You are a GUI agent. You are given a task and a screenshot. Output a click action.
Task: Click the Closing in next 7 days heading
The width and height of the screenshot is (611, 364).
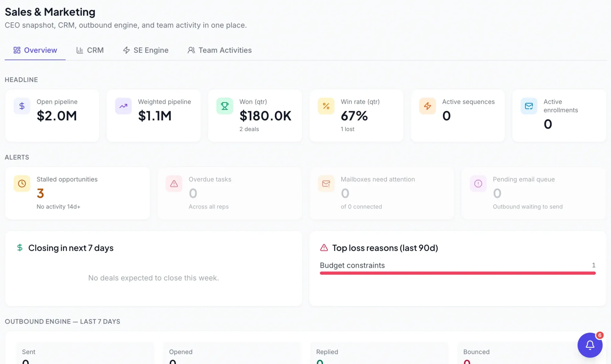(71, 248)
